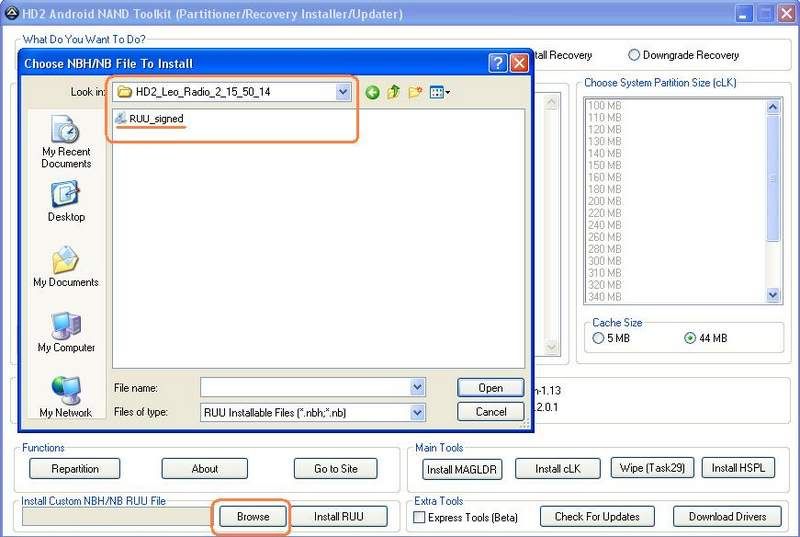Click the Create New Folder icon

point(415,92)
